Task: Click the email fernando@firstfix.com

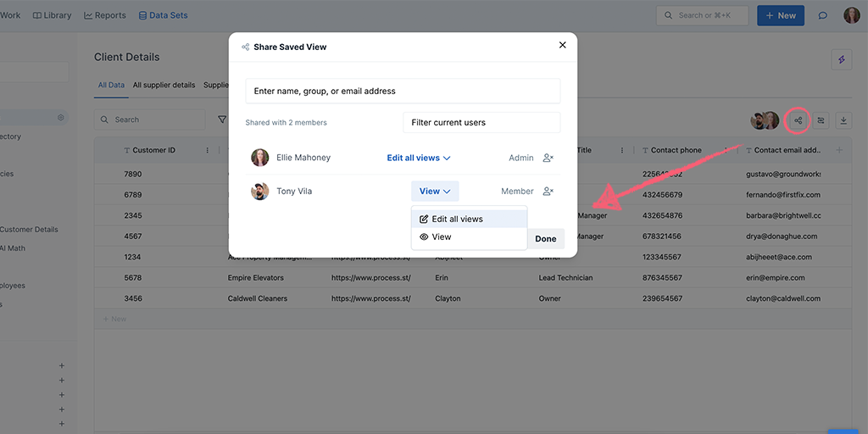Action: [783, 195]
